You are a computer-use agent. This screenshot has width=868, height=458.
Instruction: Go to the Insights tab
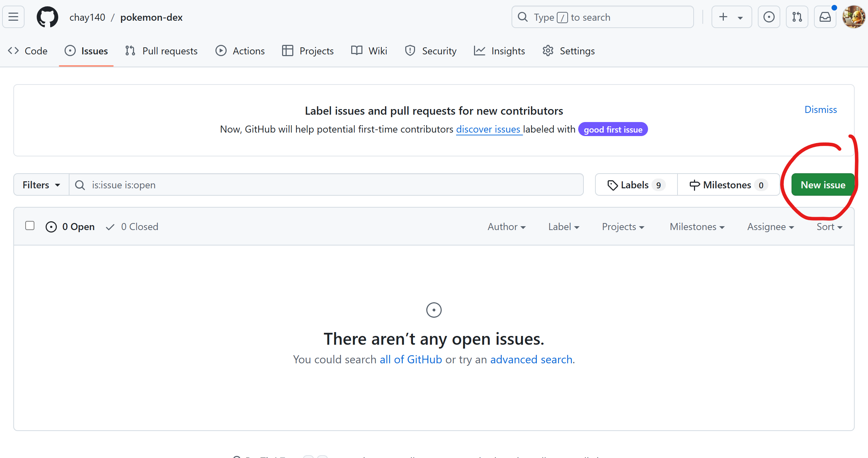pos(499,51)
